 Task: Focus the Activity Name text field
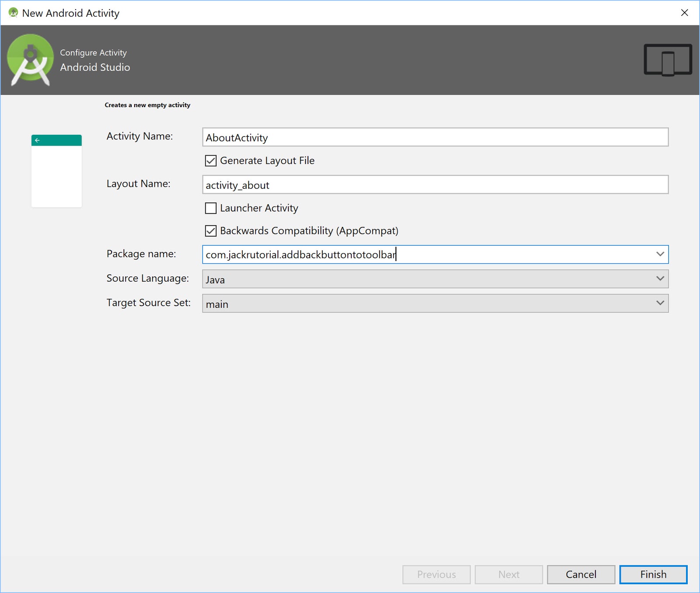click(x=435, y=137)
